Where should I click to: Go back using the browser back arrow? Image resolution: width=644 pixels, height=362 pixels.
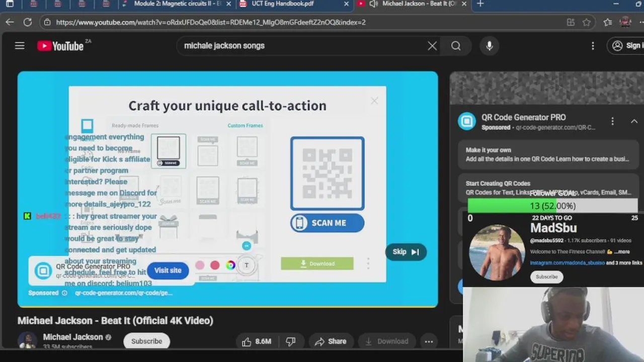(10, 22)
